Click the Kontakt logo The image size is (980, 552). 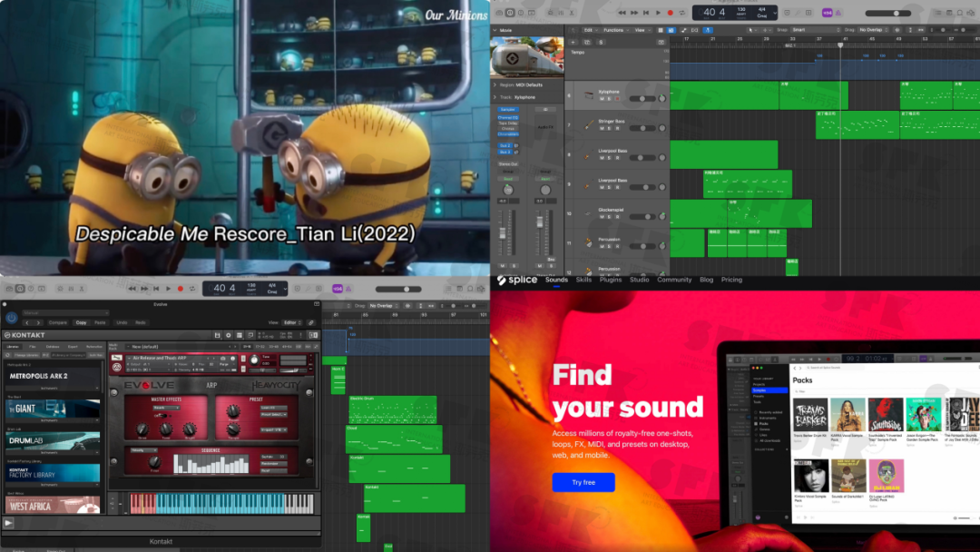tap(25, 335)
